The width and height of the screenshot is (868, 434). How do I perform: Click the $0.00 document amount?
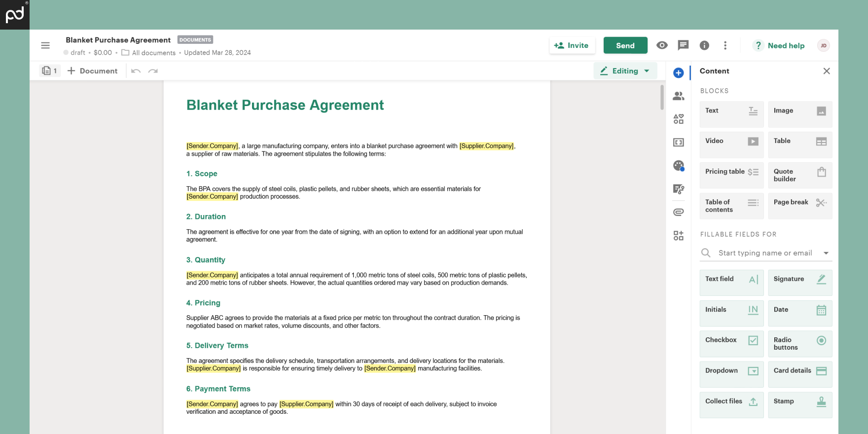pos(103,53)
